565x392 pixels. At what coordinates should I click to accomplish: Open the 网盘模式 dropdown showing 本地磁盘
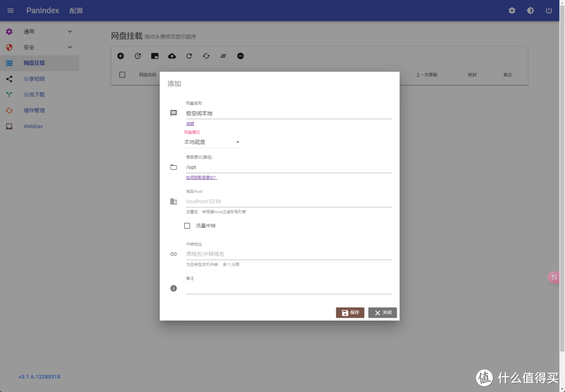[x=211, y=142]
